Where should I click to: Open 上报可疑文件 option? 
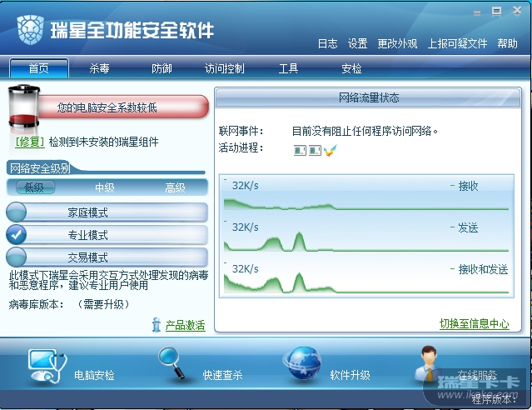point(457,43)
